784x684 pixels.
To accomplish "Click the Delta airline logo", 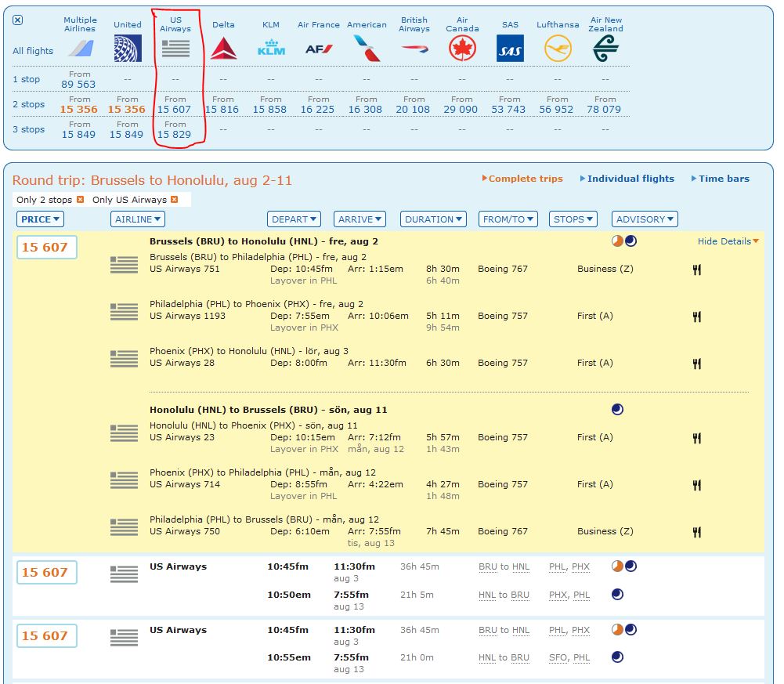I will pyautogui.click(x=223, y=49).
